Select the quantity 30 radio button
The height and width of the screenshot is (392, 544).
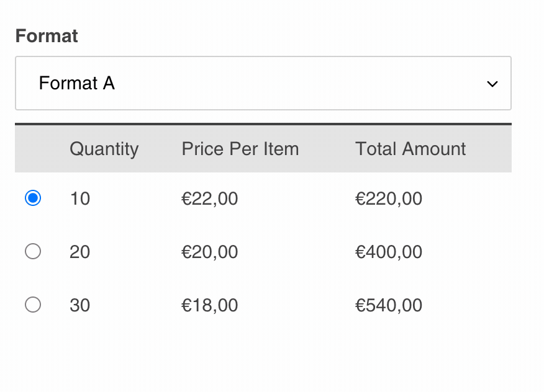click(32, 305)
